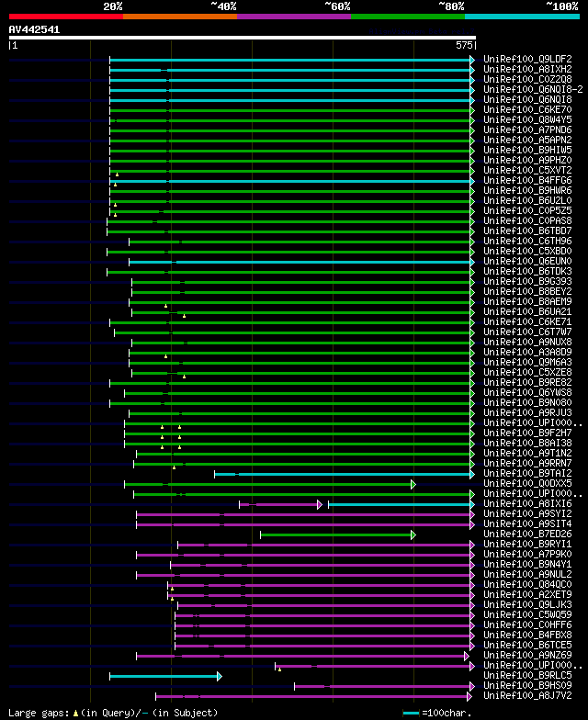Select the UniRef100_A9NZ69 hit name
Screen dimensions: 588x720
coord(527,656)
